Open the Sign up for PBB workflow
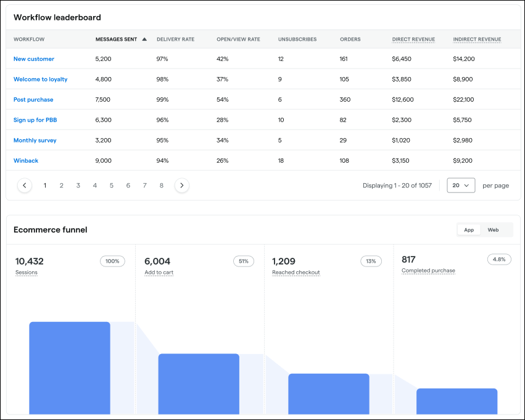The height and width of the screenshot is (420, 525). (x=35, y=120)
